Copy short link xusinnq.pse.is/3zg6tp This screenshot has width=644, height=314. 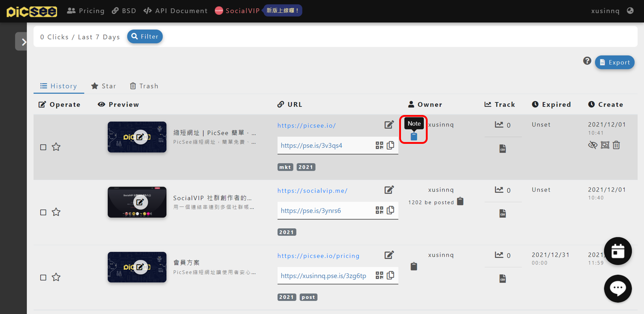click(391, 275)
